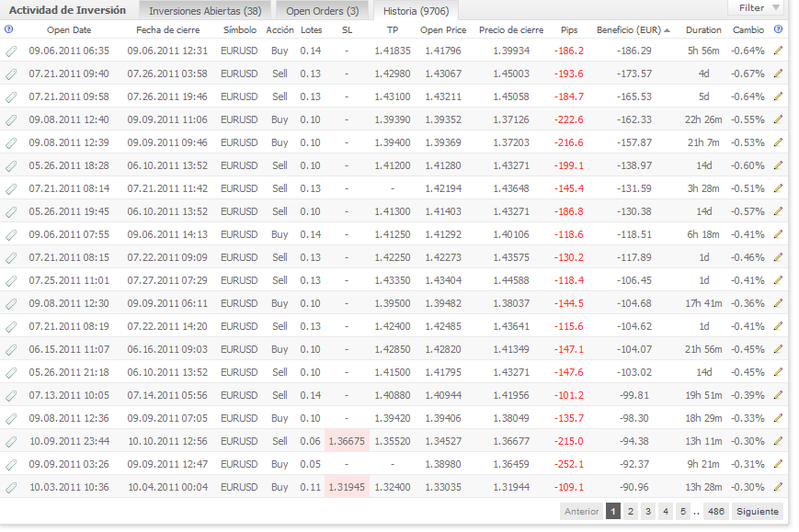
Task: Click the Pips value -252.1
Action: click(568, 464)
